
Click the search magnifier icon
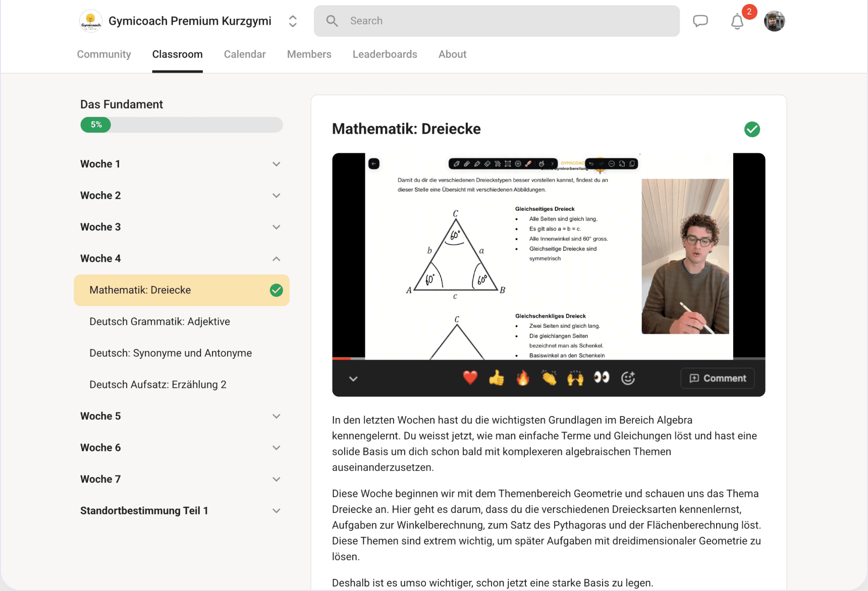pyautogui.click(x=332, y=21)
